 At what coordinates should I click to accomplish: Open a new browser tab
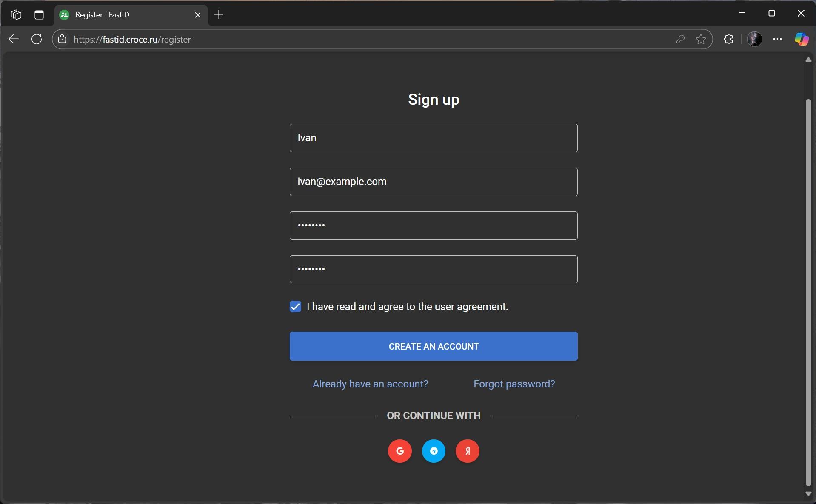tap(219, 14)
